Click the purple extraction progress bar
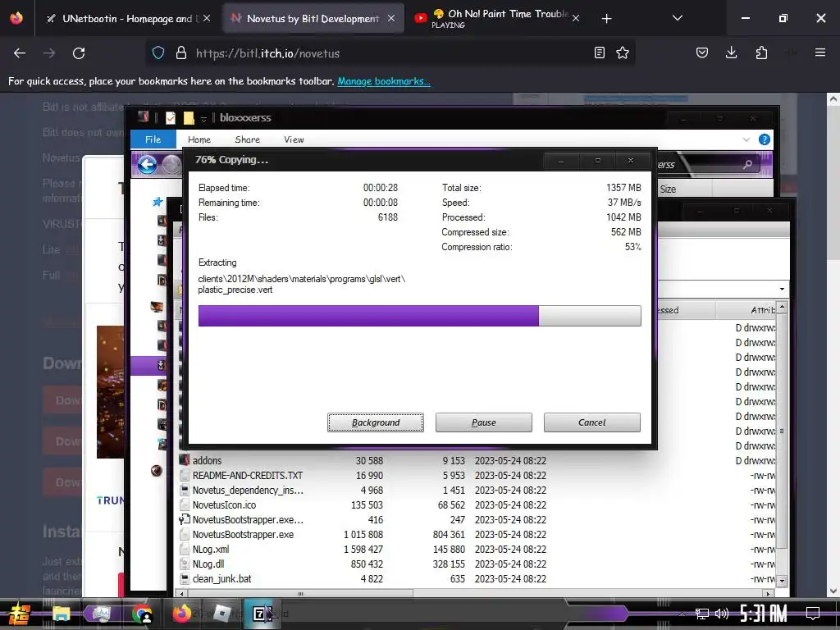The image size is (840, 630). click(419, 316)
